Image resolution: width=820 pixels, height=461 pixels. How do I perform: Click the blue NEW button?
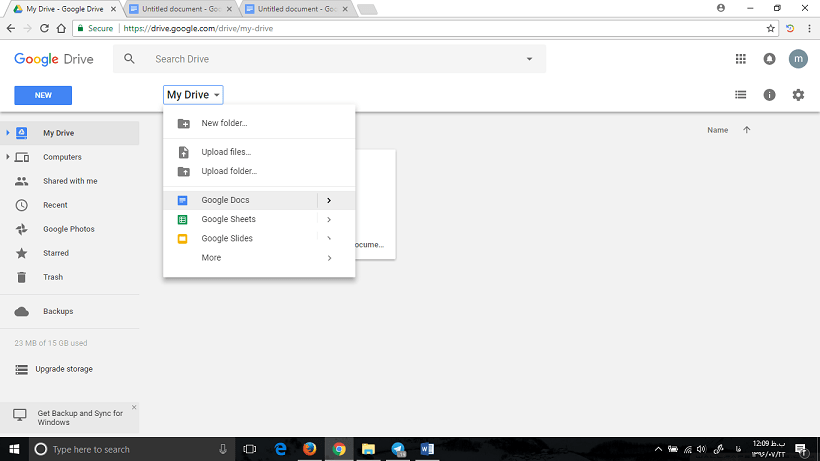(x=43, y=95)
